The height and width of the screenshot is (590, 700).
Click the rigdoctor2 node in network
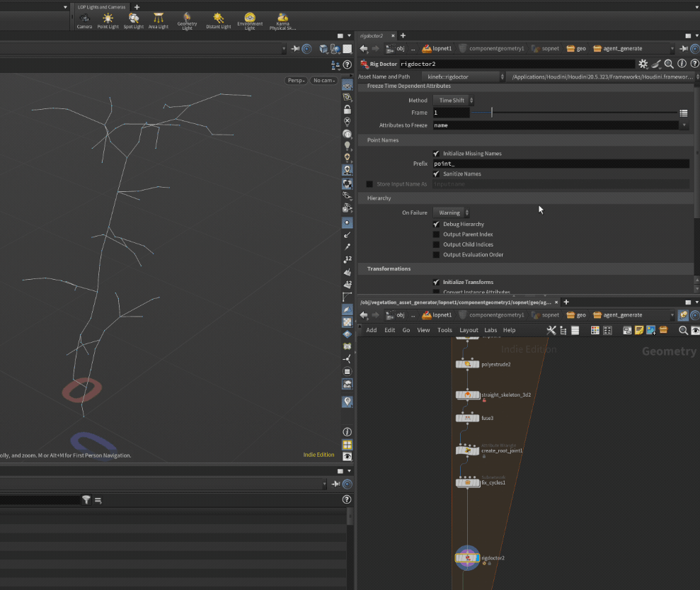coord(467,557)
